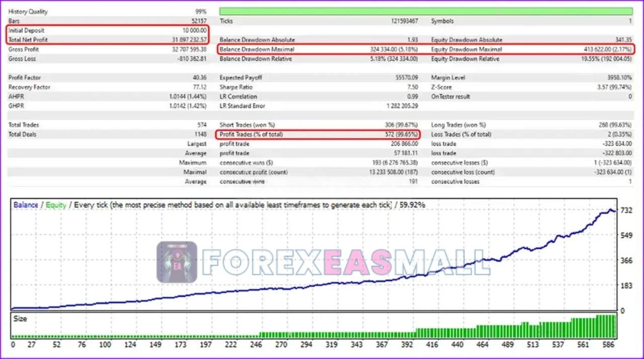Select the LR Standard Error value "1 282 205.29"
The width and height of the screenshot is (644, 359).
(403, 106)
